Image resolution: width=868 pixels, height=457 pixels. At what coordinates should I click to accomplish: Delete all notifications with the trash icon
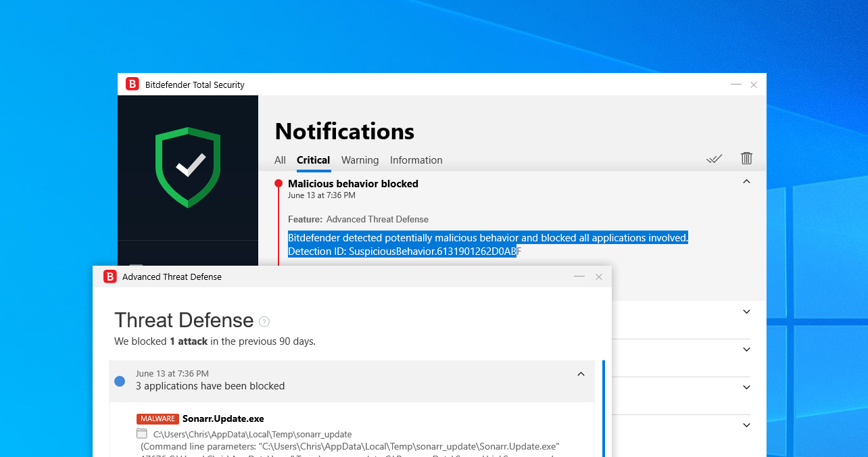coord(746,158)
